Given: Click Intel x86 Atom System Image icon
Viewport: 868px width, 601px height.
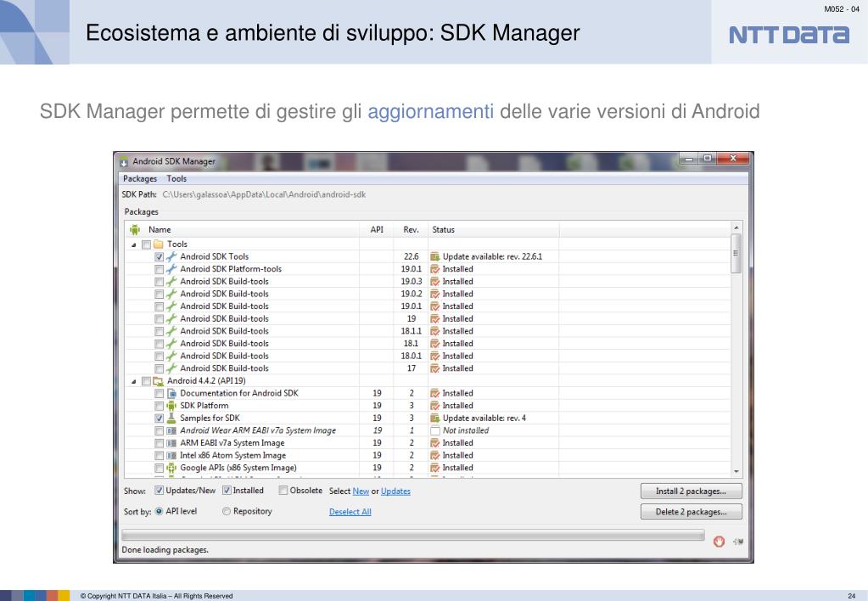Looking at the screenshot, I should point(171,455).
